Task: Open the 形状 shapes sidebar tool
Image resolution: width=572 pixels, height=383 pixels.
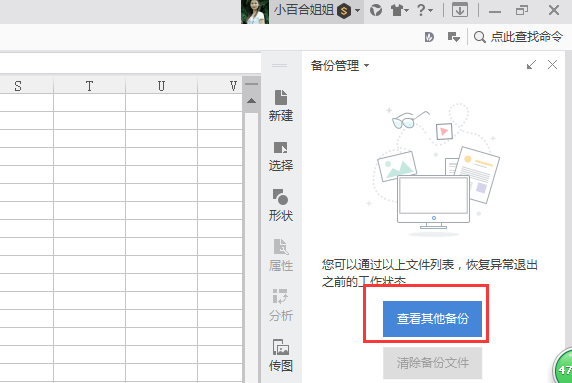Action: (281, 205)
